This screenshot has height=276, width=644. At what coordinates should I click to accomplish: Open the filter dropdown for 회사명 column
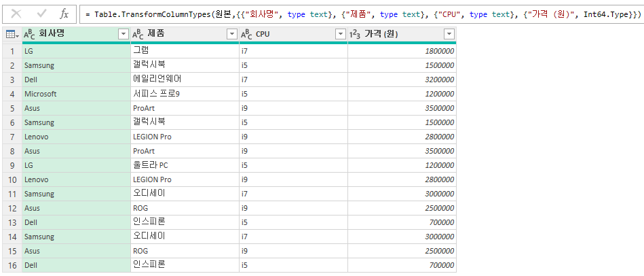124,35
